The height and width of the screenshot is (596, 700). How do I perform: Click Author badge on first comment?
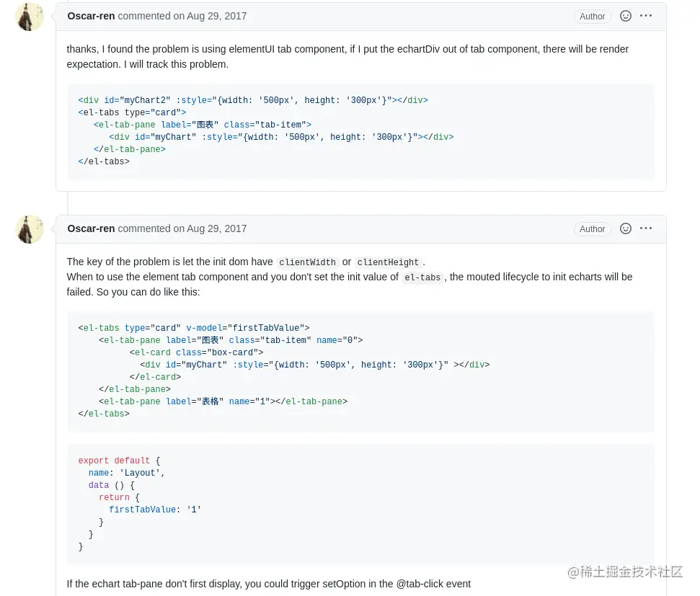point(592,17)
